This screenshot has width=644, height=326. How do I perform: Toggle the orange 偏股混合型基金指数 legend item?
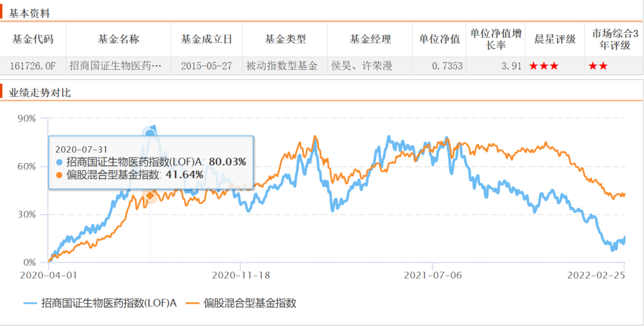241,303
